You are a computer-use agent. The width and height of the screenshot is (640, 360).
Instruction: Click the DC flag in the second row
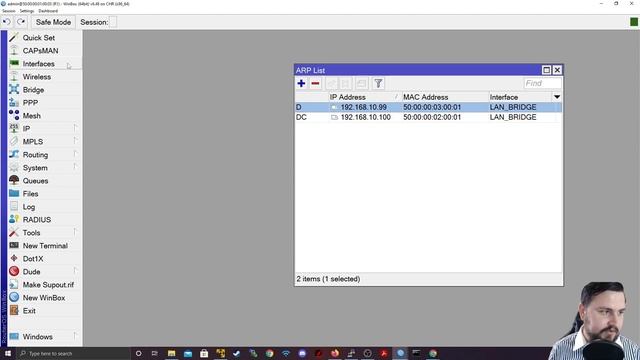[301, 117]
